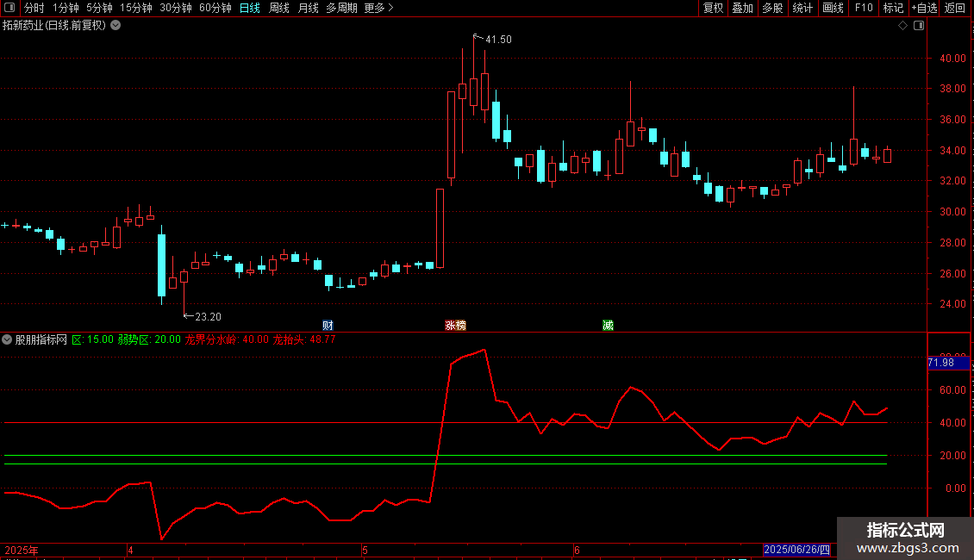Image resolution: width=974 pixels, height=560 pixels.
Task: Switch to 60分钟 period tab
Action: point(215,8)
